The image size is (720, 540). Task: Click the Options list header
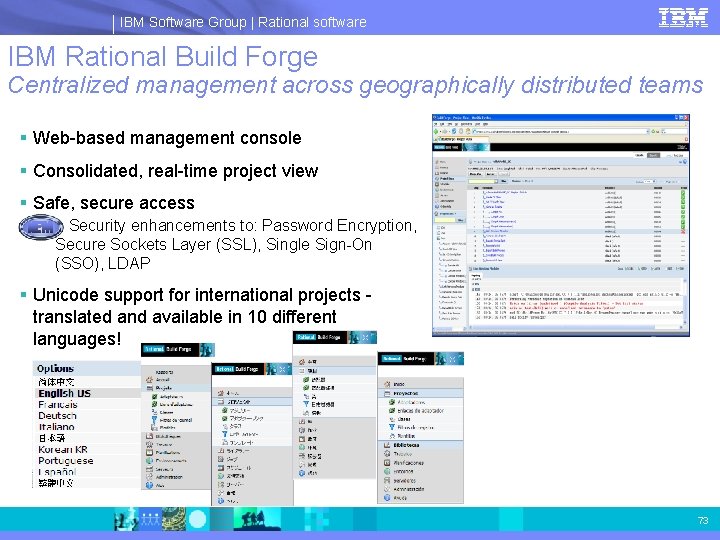point(86,368)
